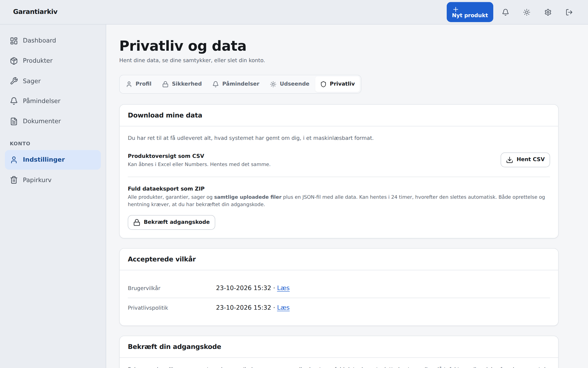588x368 pixels.
Task: Click the KONTO section label
Action: pos(20,144)
